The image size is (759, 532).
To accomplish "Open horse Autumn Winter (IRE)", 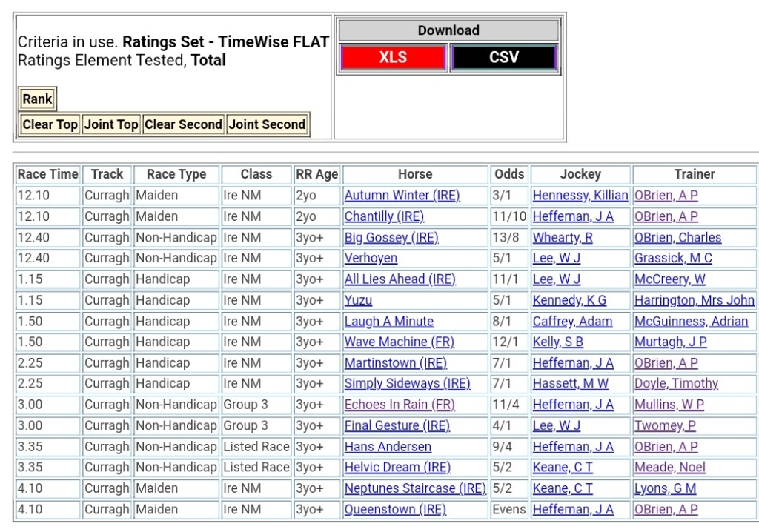I will point(402,196).
